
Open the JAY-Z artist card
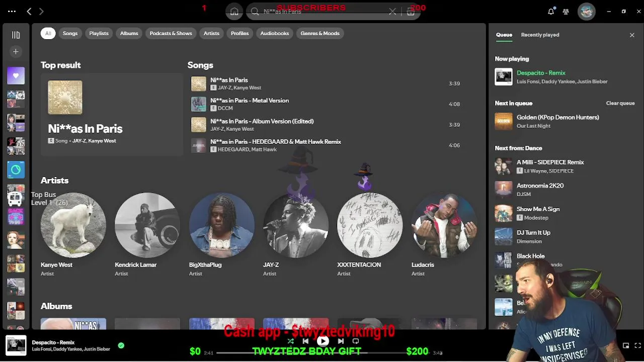click(296, 234)
